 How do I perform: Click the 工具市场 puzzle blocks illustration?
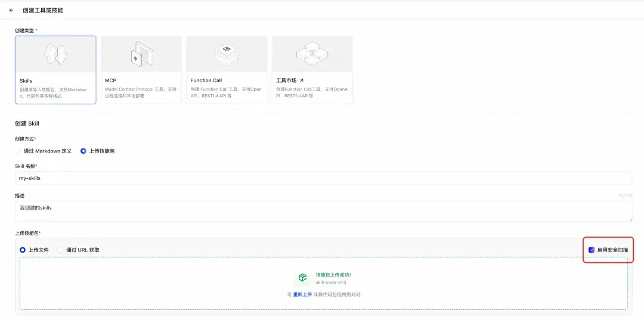312,54
